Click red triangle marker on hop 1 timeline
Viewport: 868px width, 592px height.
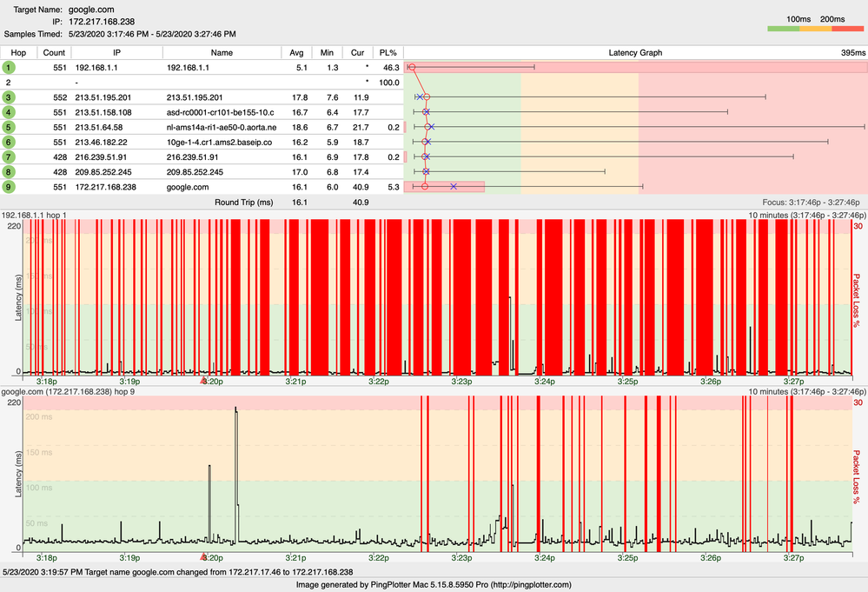(x=204, y=381)
